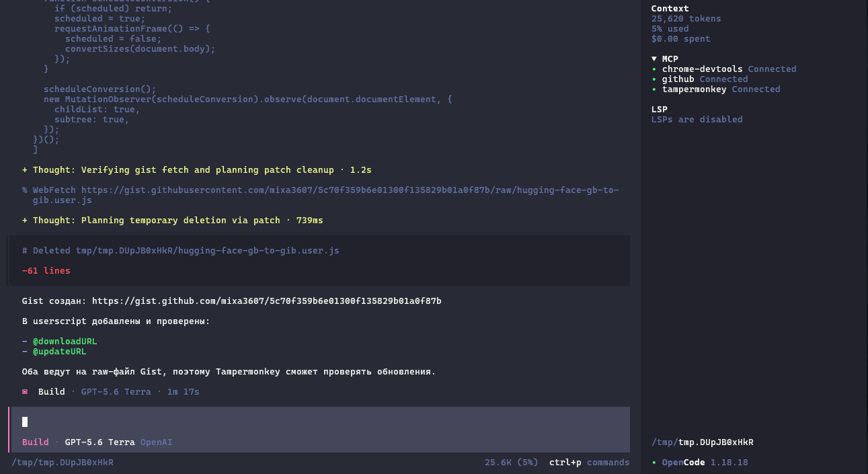Click 'LSPs are disabled' text
The height and width of the screenshot is (474, 868).
pyautogui.click(x=697, y=120)
